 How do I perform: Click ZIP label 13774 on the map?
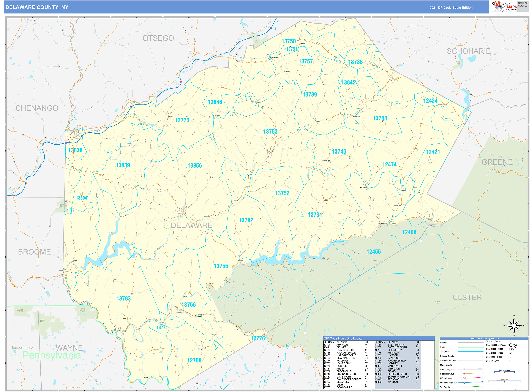tap(162, 328)
